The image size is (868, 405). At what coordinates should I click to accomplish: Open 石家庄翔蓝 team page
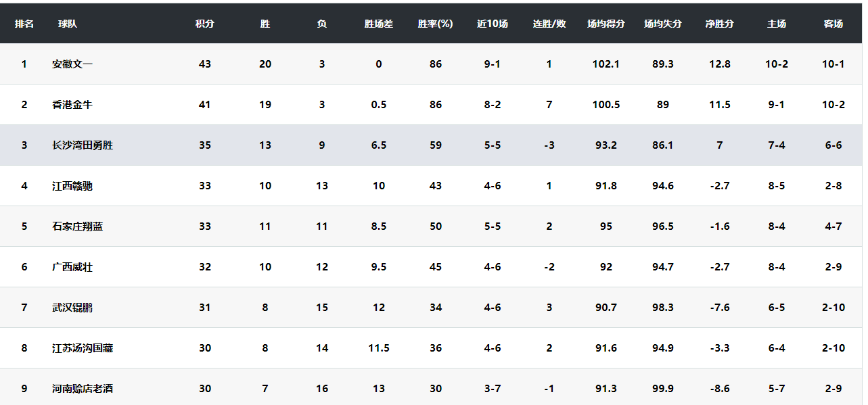coord(78,227)
